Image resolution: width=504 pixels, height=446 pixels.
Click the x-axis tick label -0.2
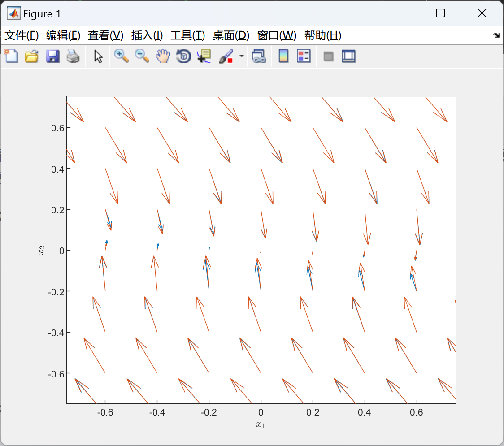click(x=209, y=412)
